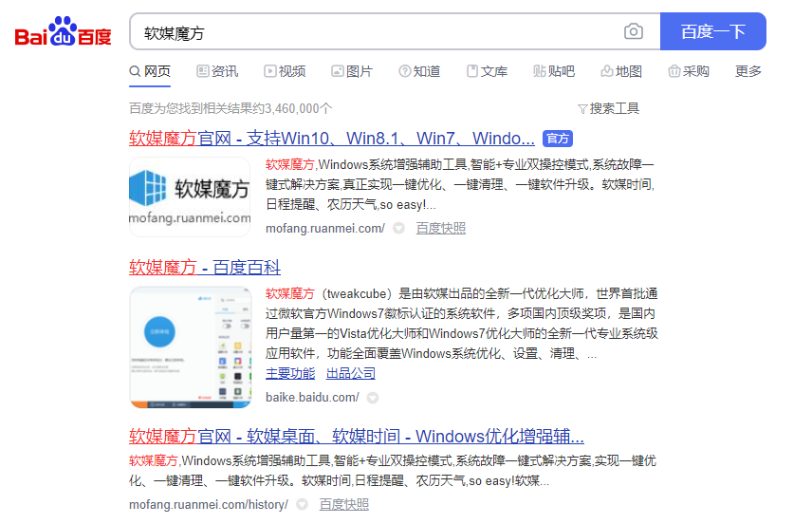Switch to the 视频 video tab
812x524 pixels.
(x=285, y=71)
